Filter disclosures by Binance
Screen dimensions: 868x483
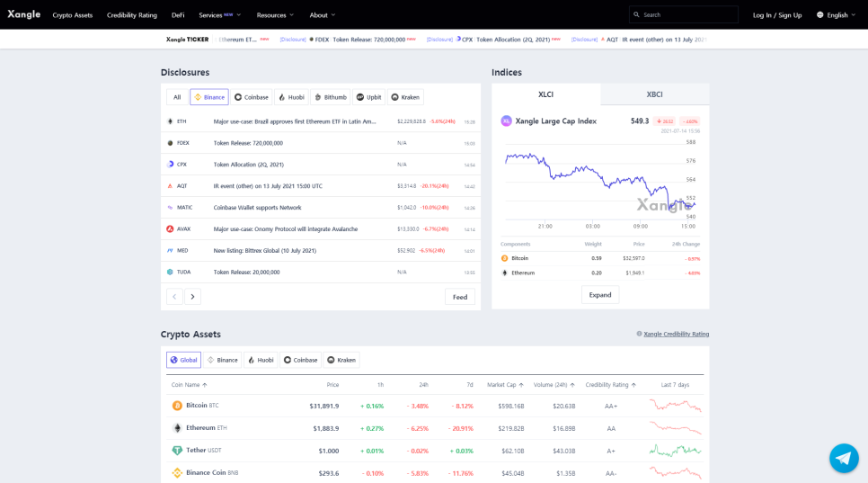point(209,97)
